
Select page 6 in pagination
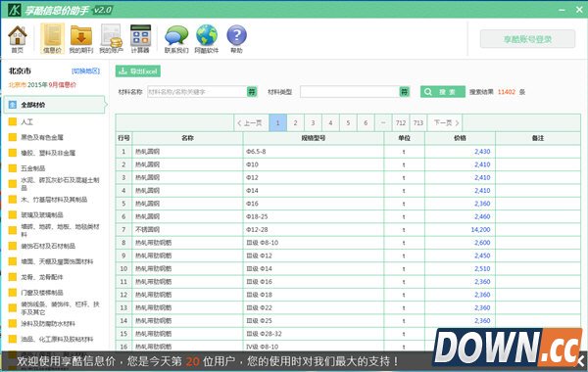[366, 123]
